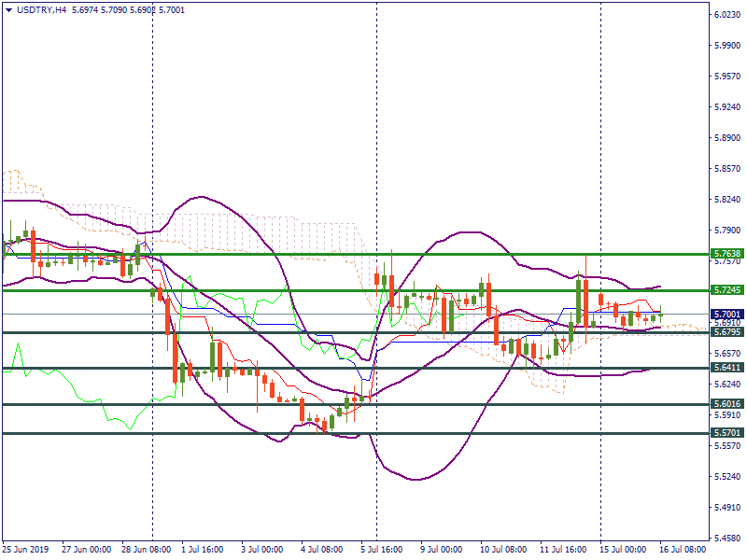Select the 5.6016 support price tag
The height and width of the screenshot is (560, 747).
[726, 404]
